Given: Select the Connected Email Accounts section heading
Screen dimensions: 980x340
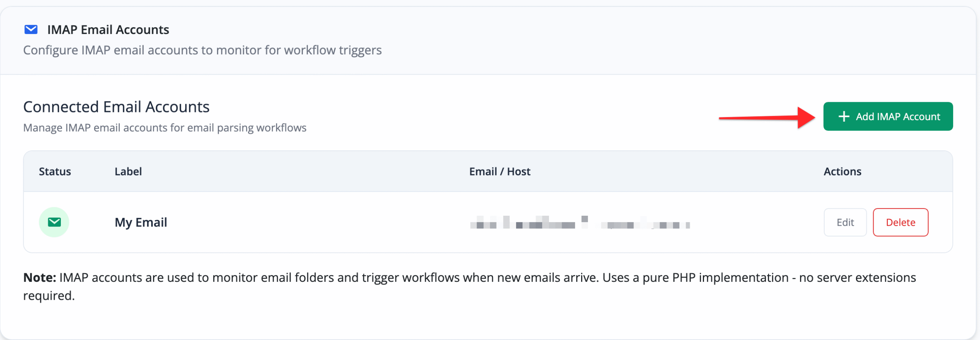Looking at the screenshot, I should click(116, 106).
